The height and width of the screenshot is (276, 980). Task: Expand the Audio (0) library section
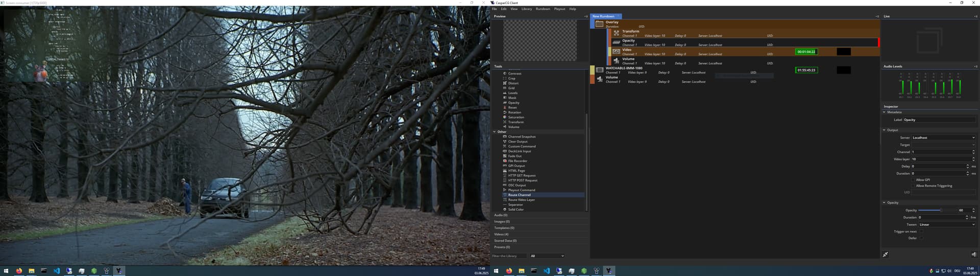point(540,215)
